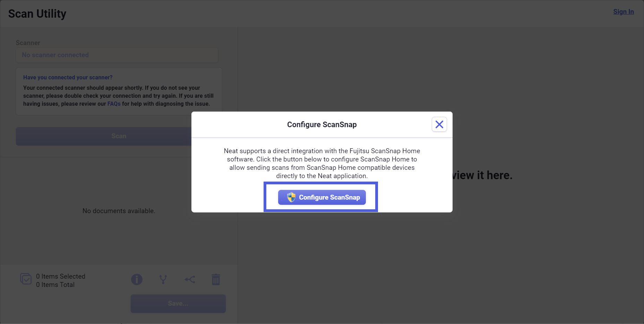
Task: Click the shield icon on Configure button
Action: click(x=291, y=197)
